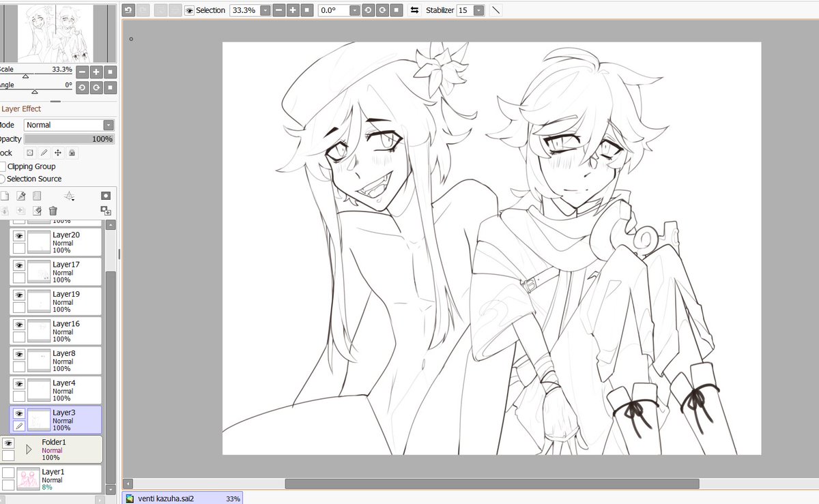This screenshot has width=819, height=504.
Task: Hide Layer4 via its eye icon
Action: [19, 384]
